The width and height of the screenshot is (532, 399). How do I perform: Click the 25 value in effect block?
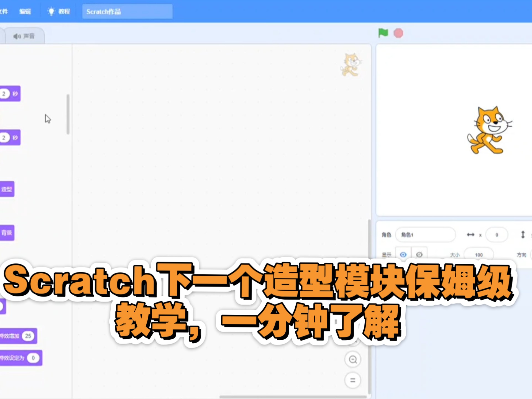point(28,336)
